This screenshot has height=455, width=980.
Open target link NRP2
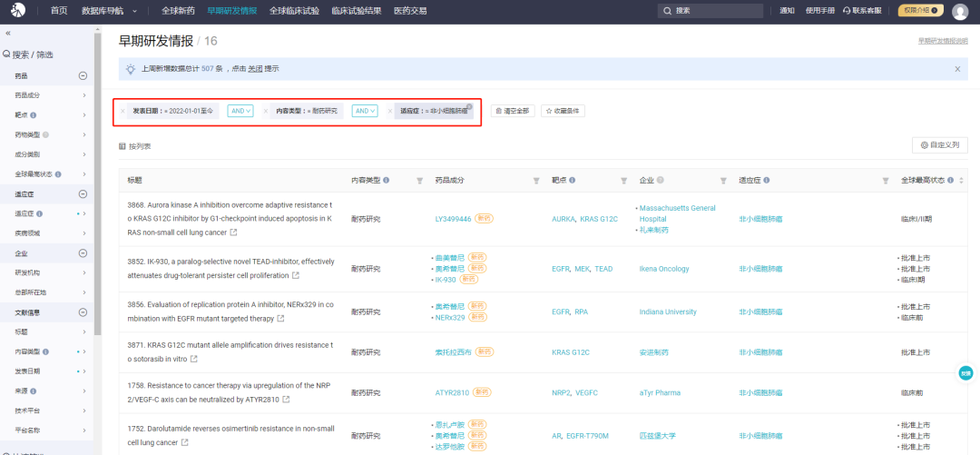point(562,392)
